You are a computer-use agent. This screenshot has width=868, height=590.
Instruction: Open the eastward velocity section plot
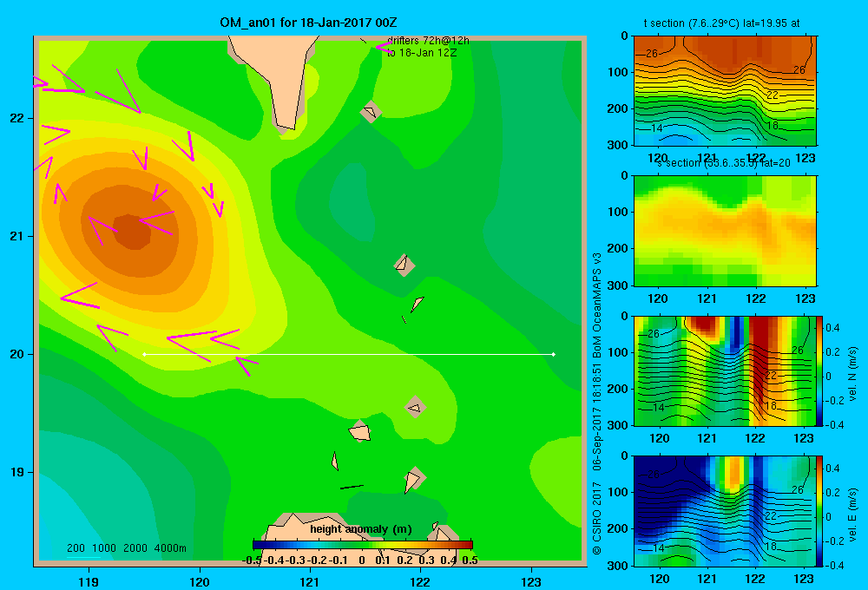[x=725, y=511]
